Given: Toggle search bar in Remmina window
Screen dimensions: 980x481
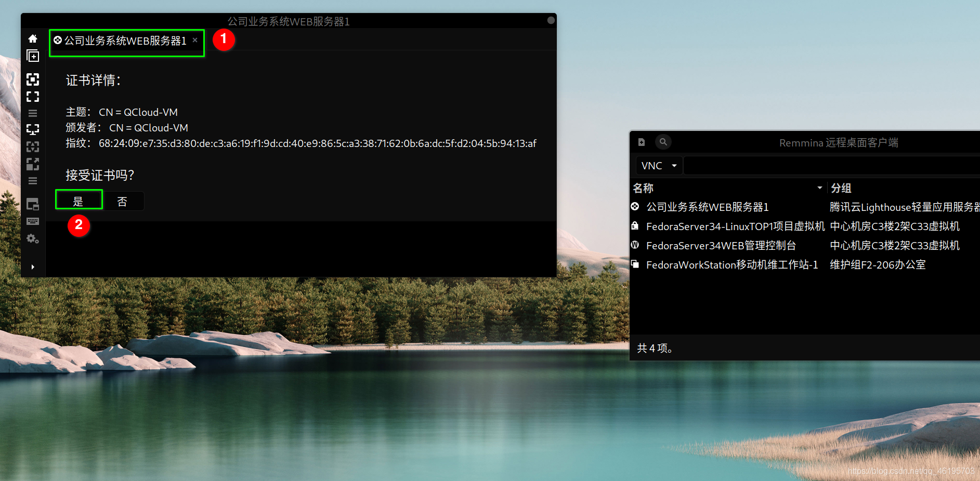Looking at the screenshot, I should [x=663, y=142].
